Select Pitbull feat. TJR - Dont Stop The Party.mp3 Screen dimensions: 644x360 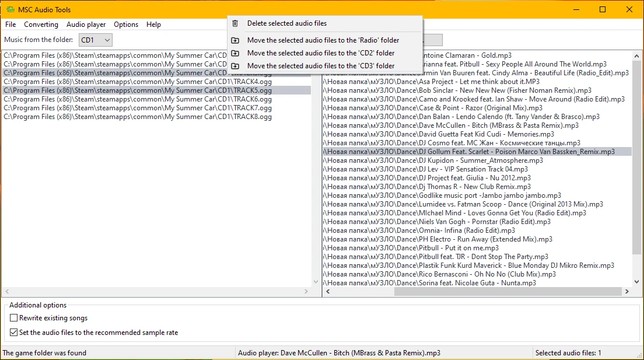tap(477, 257)
